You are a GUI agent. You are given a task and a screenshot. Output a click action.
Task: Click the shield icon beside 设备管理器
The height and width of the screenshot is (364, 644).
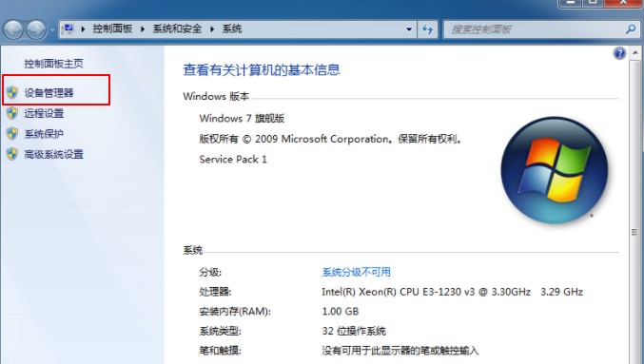tap(12, 92)
